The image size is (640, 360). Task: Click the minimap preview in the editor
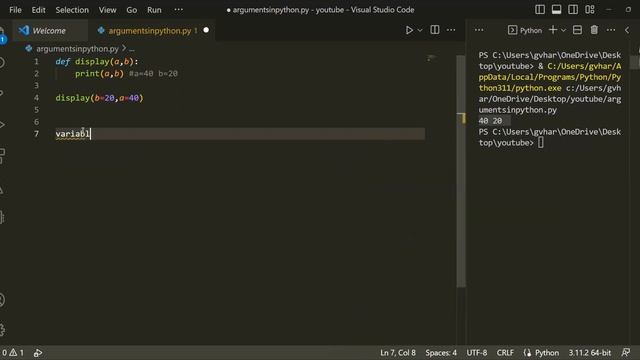click(432, 58)
